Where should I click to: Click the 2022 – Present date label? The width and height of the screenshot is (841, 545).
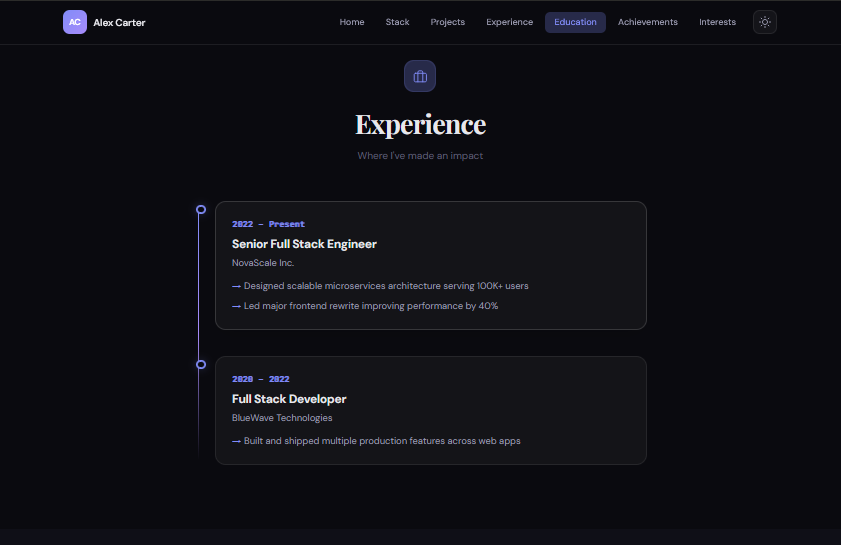point(268,224)
